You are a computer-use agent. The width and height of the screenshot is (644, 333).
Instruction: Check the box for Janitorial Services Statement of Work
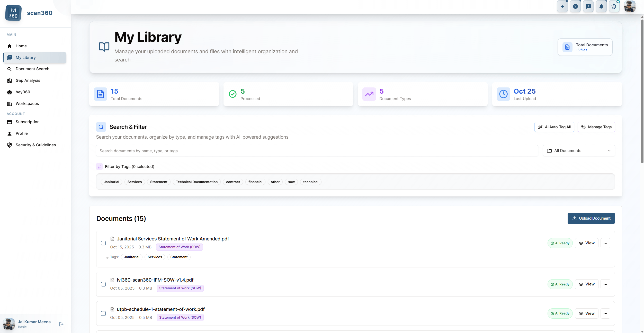104,243
